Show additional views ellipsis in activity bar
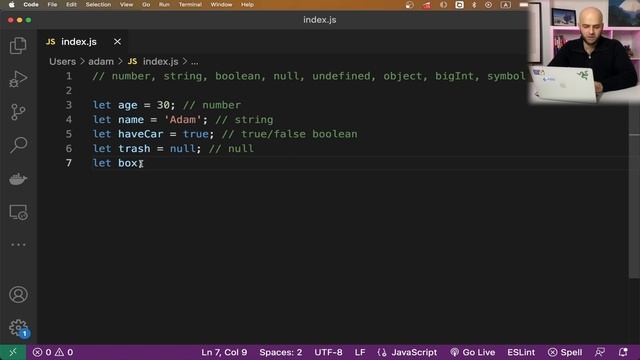The height and width of the screenshot is (360, 640). (x=18, y=244)
